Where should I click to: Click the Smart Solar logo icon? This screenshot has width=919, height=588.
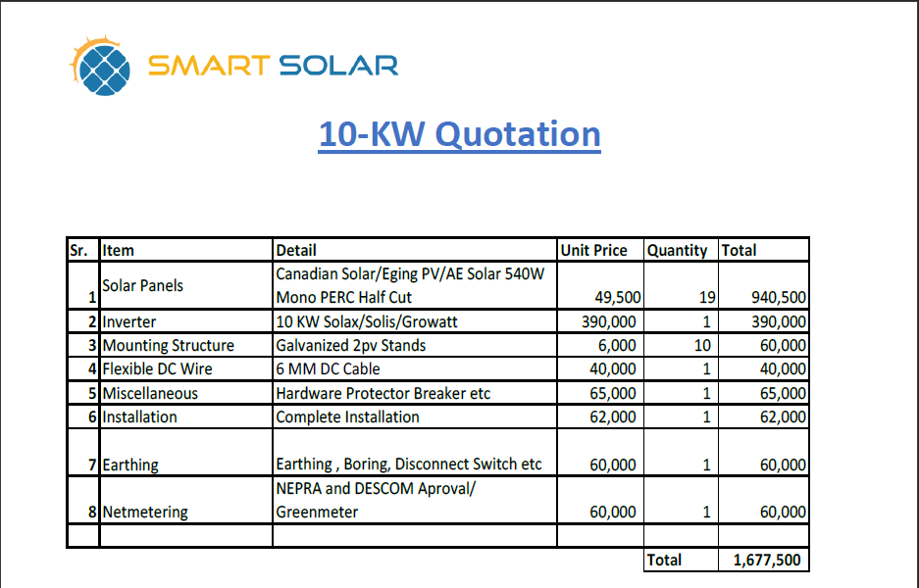[100, 66]
